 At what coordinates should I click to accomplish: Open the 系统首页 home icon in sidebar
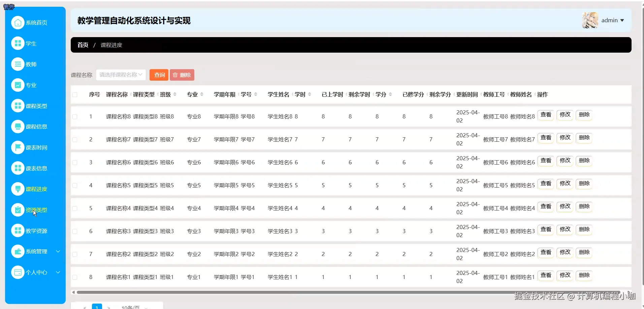18,22
